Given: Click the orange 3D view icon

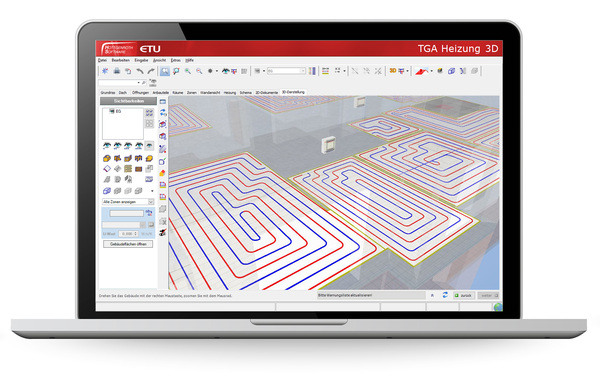Looking at the screenshot, I should point(393,71).
